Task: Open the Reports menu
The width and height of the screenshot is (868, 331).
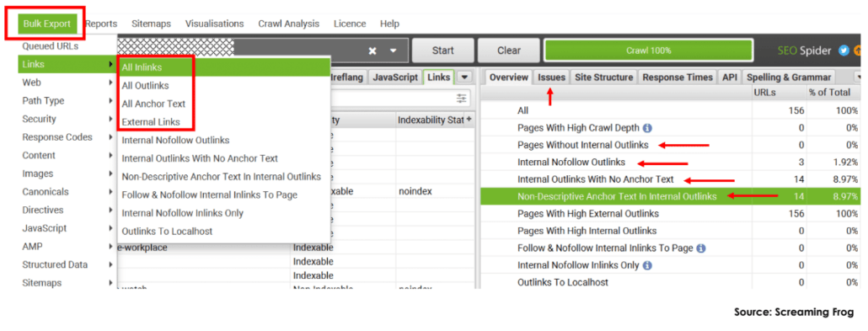Action: coord(101,24)
